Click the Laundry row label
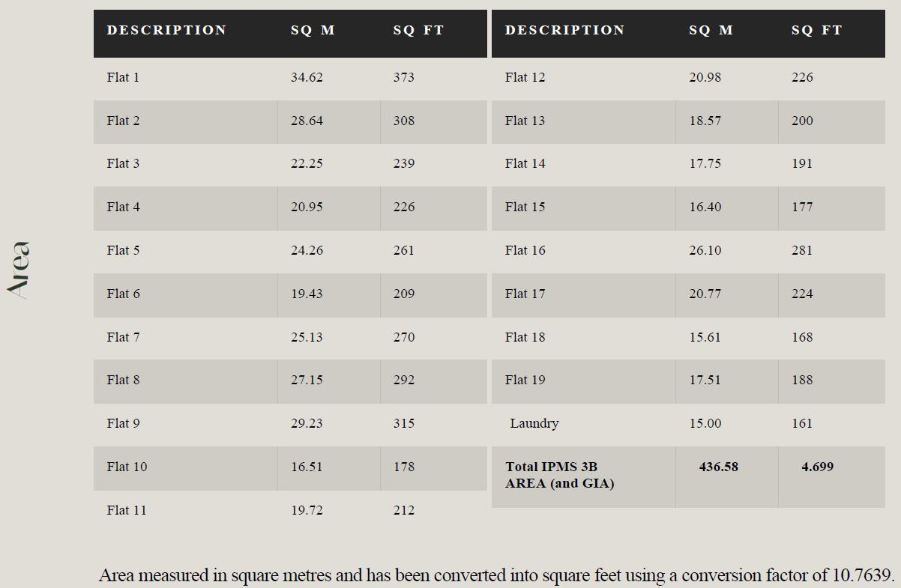Screen dimensions: 901x588 pos(534,423)
